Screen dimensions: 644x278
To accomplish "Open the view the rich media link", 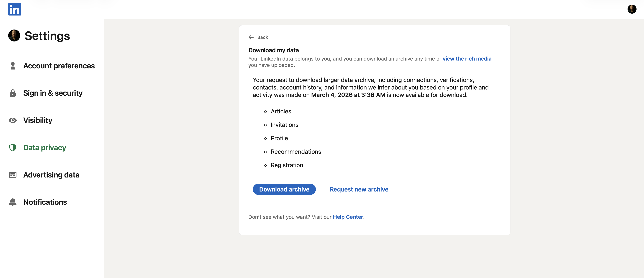I will [467, 59].
